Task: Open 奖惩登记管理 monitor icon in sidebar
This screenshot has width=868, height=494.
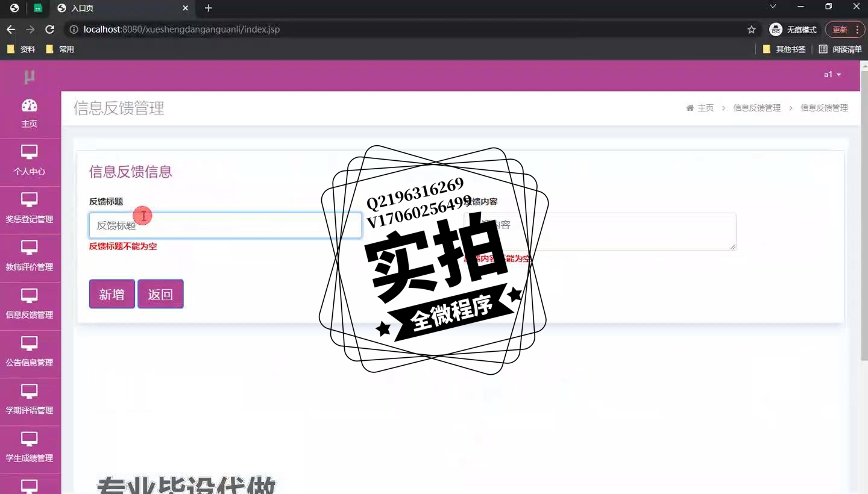Action: click(30, 199)
